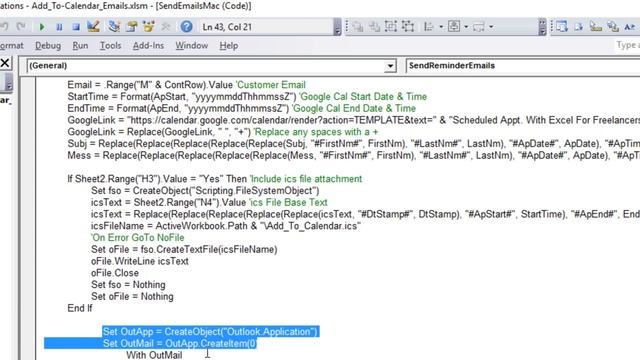The height and width of the screenshot is (360, 640).
Task: Open the Debug menu
Action: click(48, 46)
